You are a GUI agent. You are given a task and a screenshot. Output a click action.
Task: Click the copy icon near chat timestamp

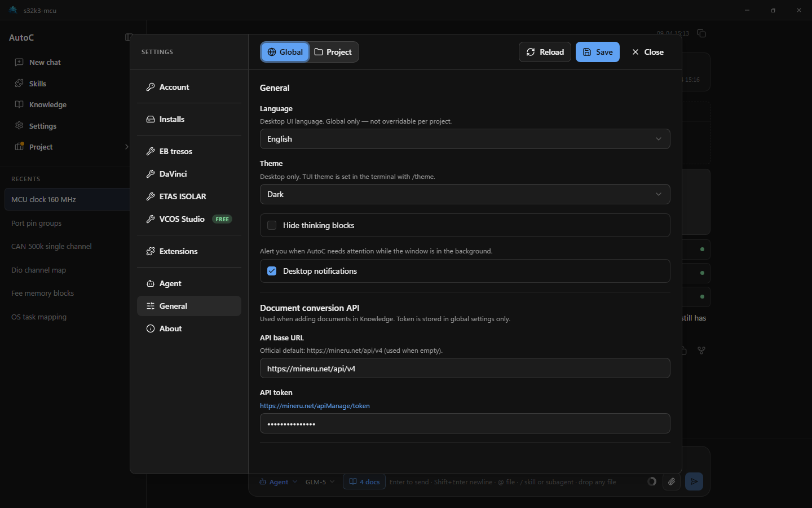click(701, 33)
